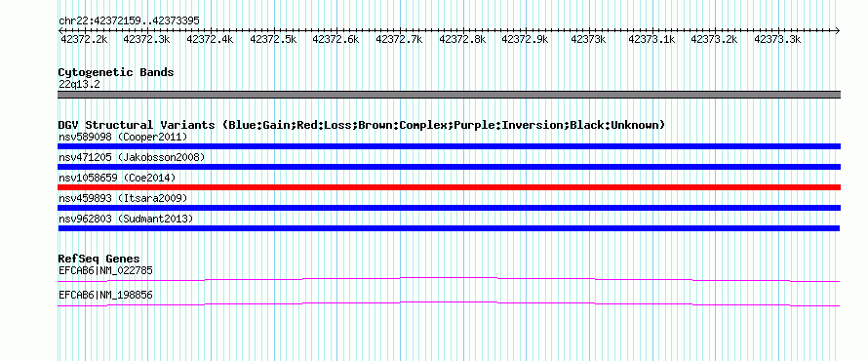Image resolution: width=868 pixels, height=361 pixels.
Task: Click the magenta line of EFCAB6|NM_022785
Action: pyautogui.click(x=449, y=280)
